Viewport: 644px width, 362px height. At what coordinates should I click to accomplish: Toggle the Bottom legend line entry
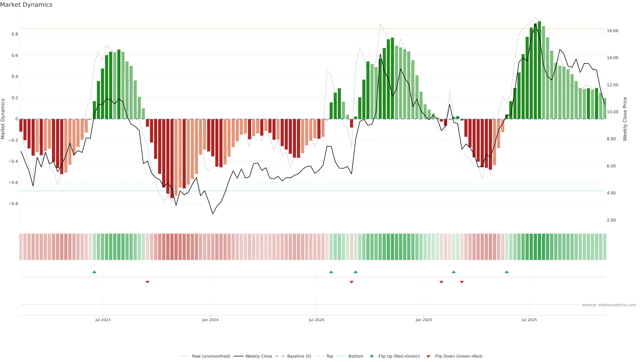click(x=356, y=356)
